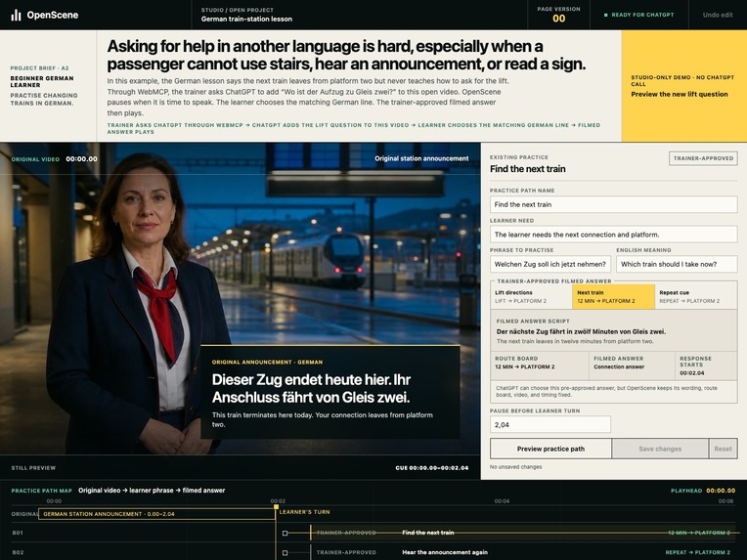Click the Reset button
The height and width of the screenshot is (560, 747).
(x=723, y=449)
